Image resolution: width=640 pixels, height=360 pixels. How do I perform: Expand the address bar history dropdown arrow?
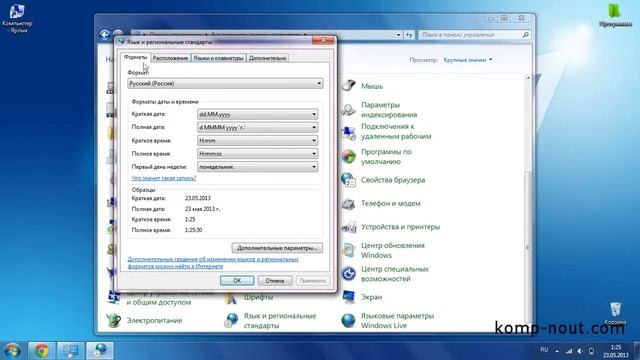click(398, 35)
